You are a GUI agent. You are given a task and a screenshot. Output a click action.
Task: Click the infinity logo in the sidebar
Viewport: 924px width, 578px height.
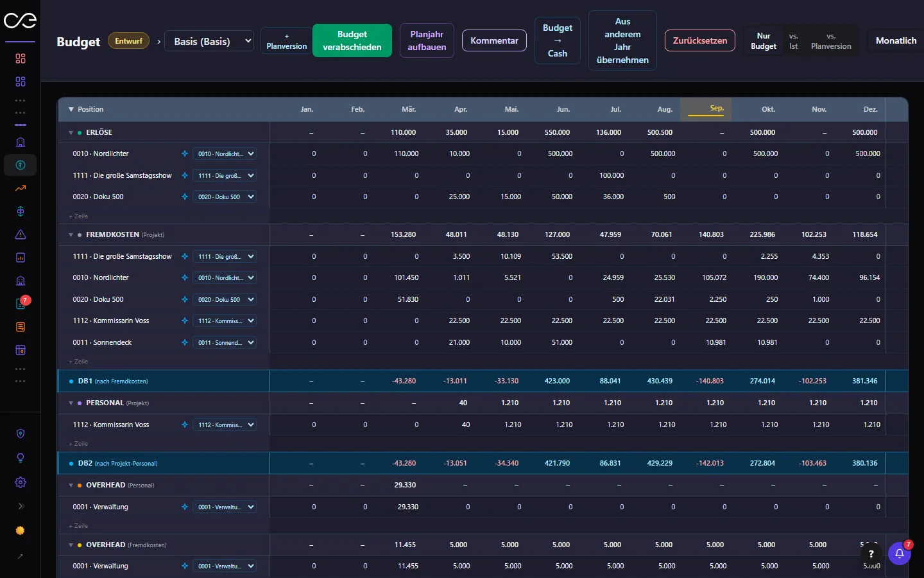click(x=20, y=21)
